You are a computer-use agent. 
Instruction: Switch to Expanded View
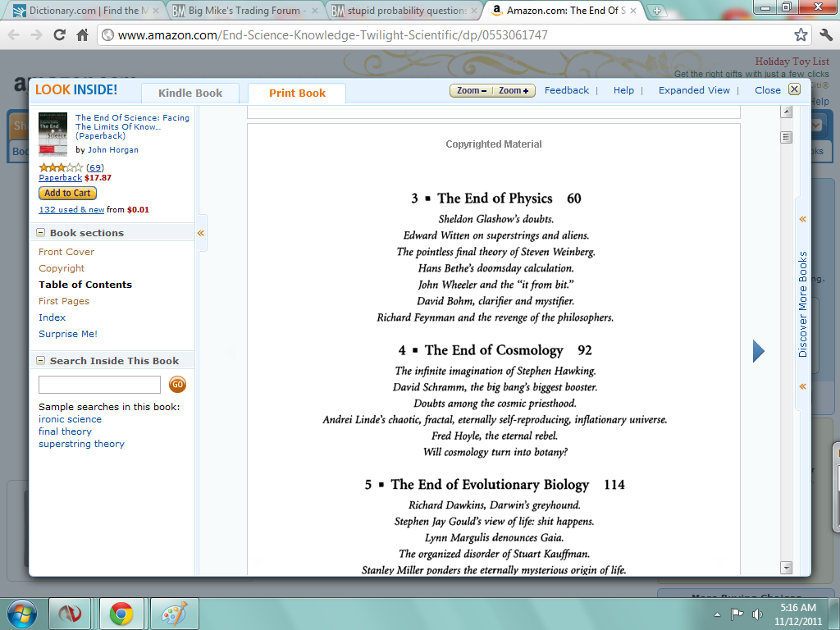click(x=694, y=90)
